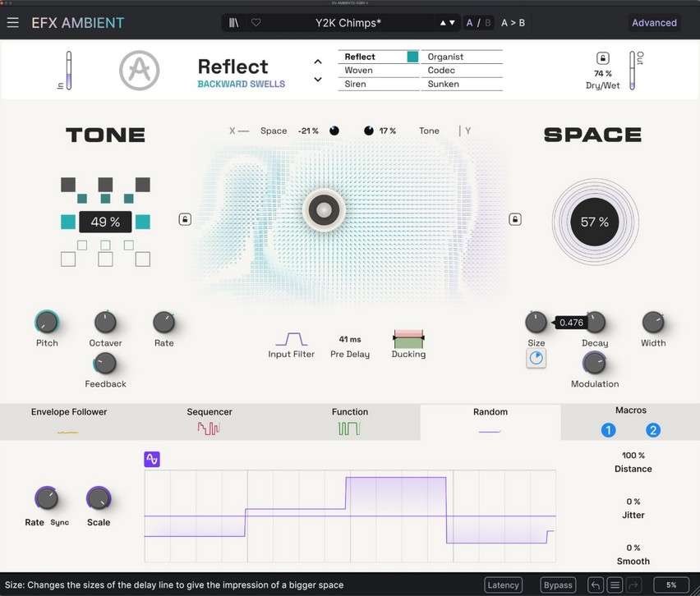Toggle the Size clock sync button
Viewport: 700px width, 596px height.
(x=537, y=358)
